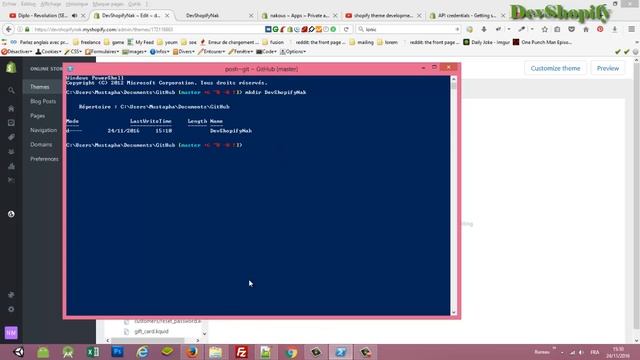Open Excel from the taskbar
Image resolution: width=640 pixels, height=360 pixels.
93,352
